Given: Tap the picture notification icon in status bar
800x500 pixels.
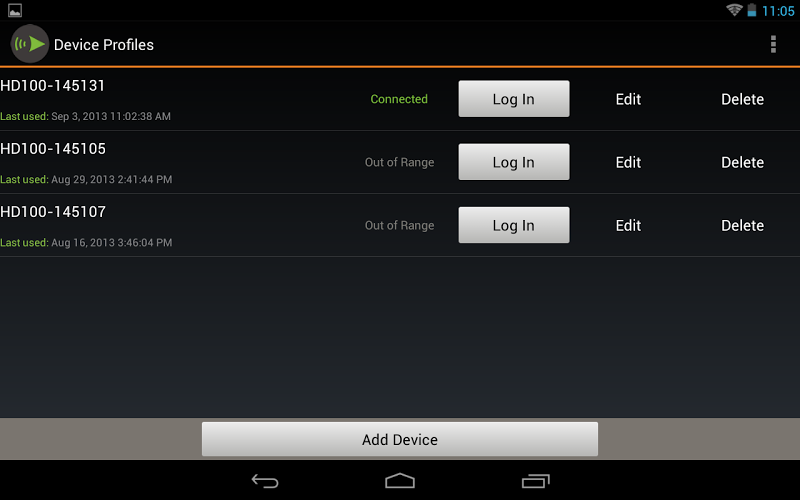Looking at the screenshot, I should tap(15, 10).
